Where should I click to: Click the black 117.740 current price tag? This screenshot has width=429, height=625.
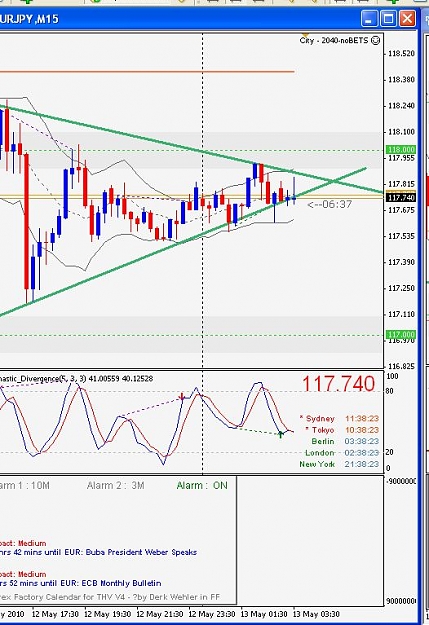point(401,197)
